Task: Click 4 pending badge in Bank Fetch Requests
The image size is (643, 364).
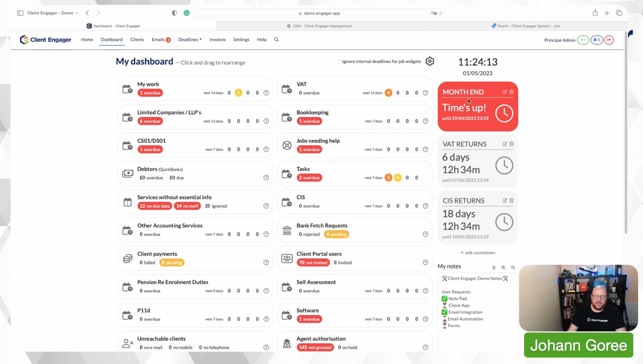Action: coord(336,234)
